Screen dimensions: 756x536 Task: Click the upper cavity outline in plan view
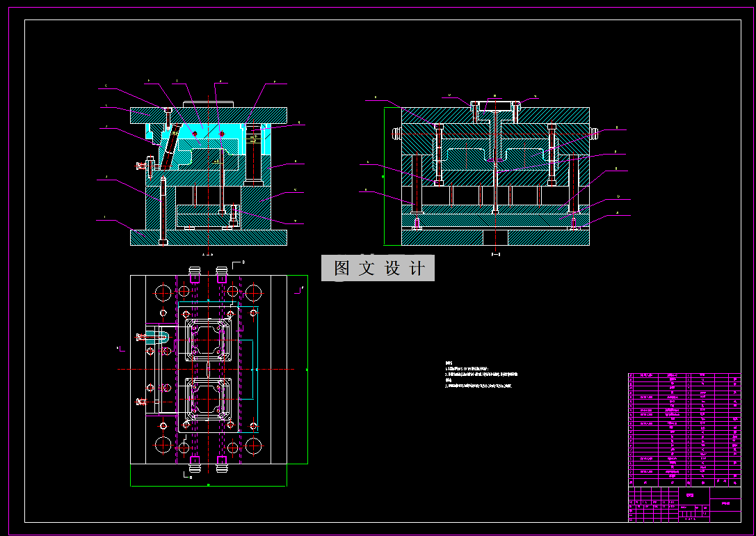coord(208,340)
